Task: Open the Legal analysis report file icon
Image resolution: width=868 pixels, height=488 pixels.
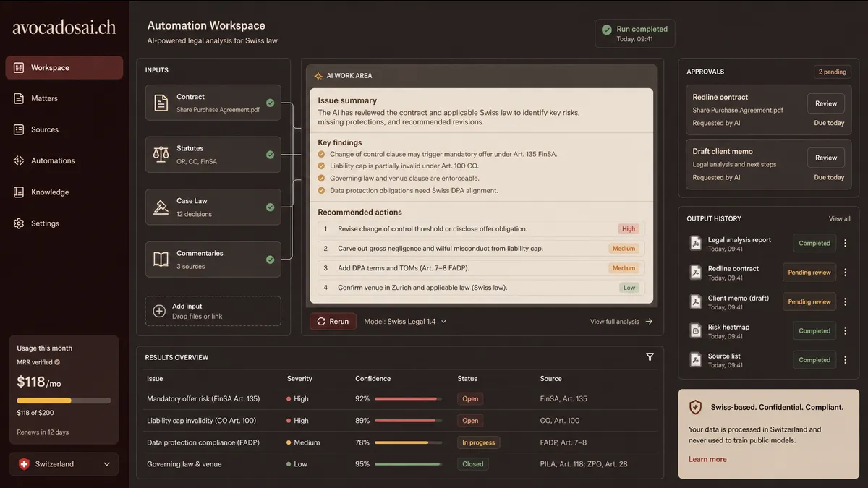Action: click(695, 244)
